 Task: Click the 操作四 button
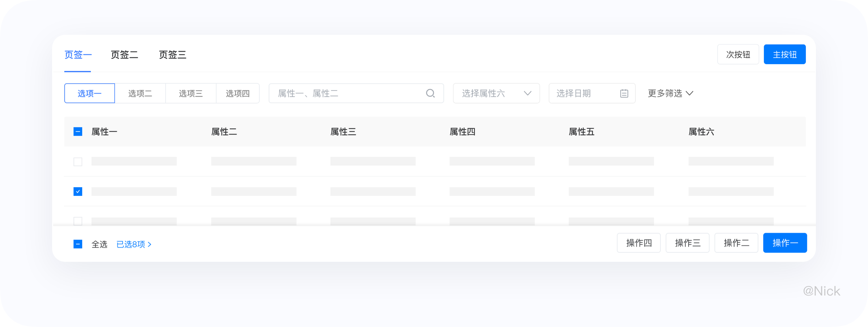639,243
